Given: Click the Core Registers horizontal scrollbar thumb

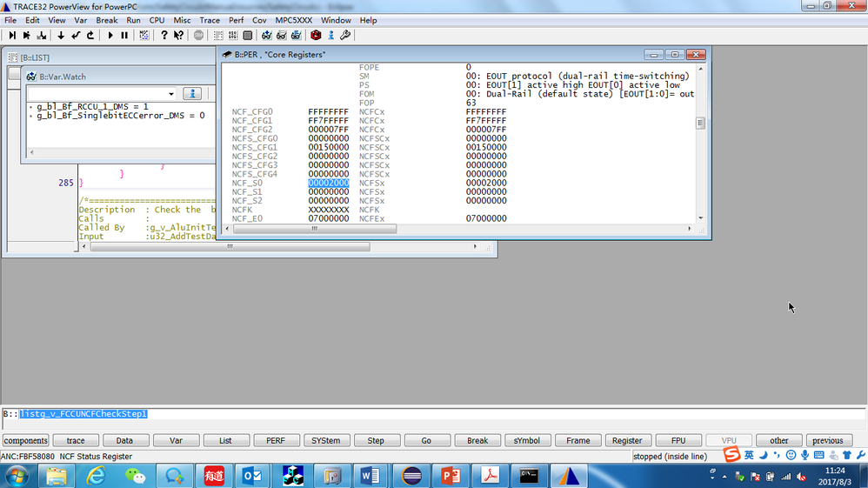Looking at the screenshot, I should coord(315,228).
